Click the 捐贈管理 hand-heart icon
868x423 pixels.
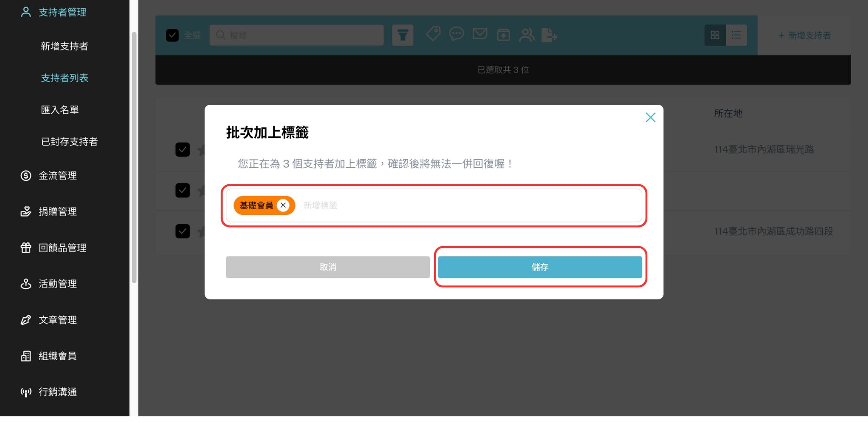26,212
